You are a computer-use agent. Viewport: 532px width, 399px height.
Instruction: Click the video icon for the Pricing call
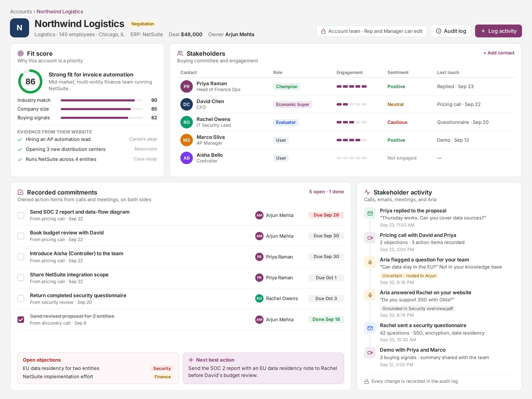point(370,238)
